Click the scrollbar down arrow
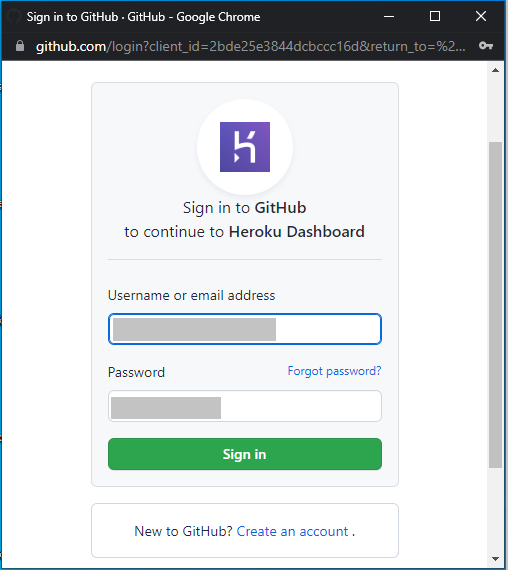 (495, 559)
